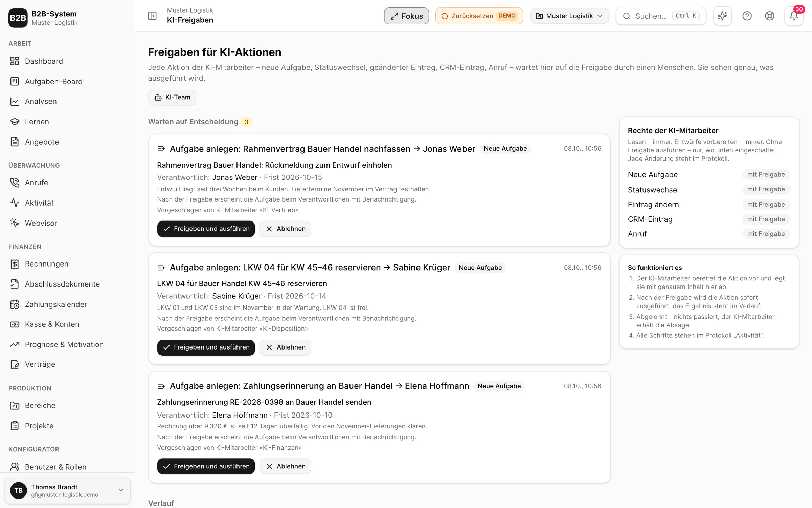Open the help question mark icon

(x=747, y=16)
